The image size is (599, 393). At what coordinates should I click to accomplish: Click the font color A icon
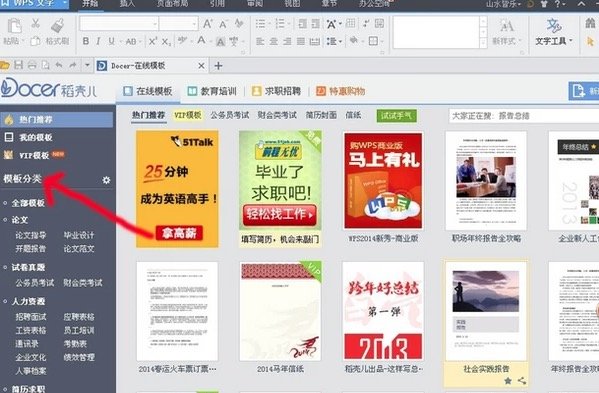201,41
